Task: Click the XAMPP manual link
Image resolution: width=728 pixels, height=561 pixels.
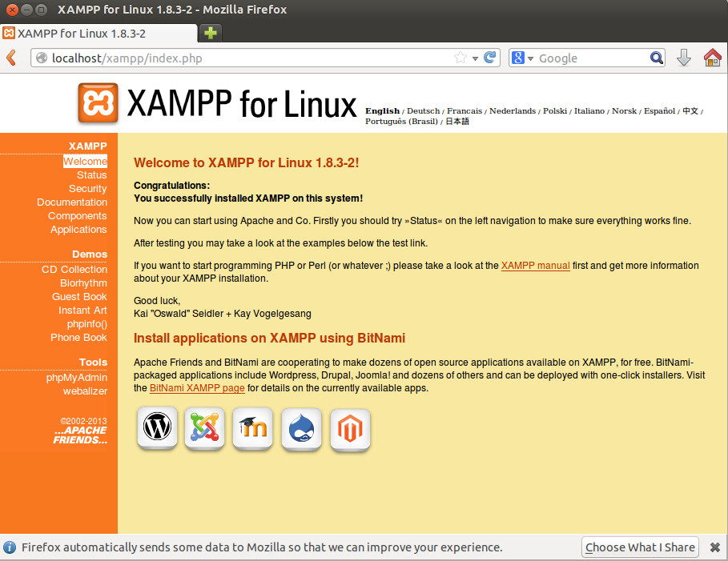Action: coord(535,266)
